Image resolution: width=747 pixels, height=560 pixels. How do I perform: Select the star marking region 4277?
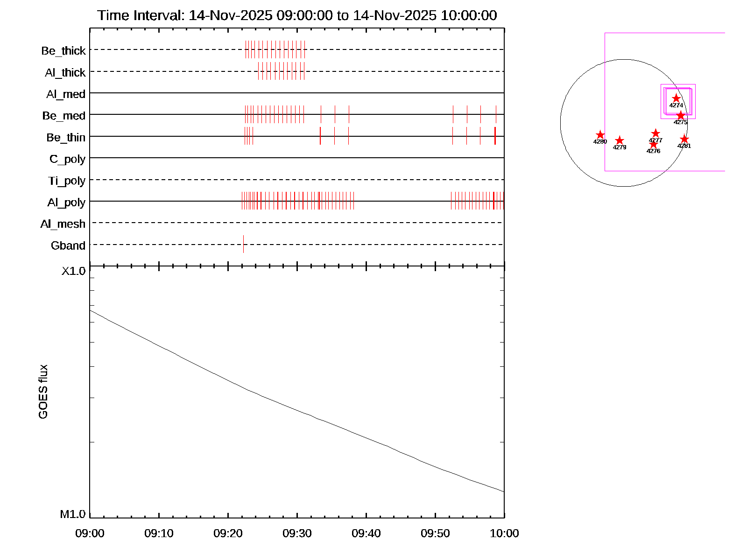tap(655, 133)
